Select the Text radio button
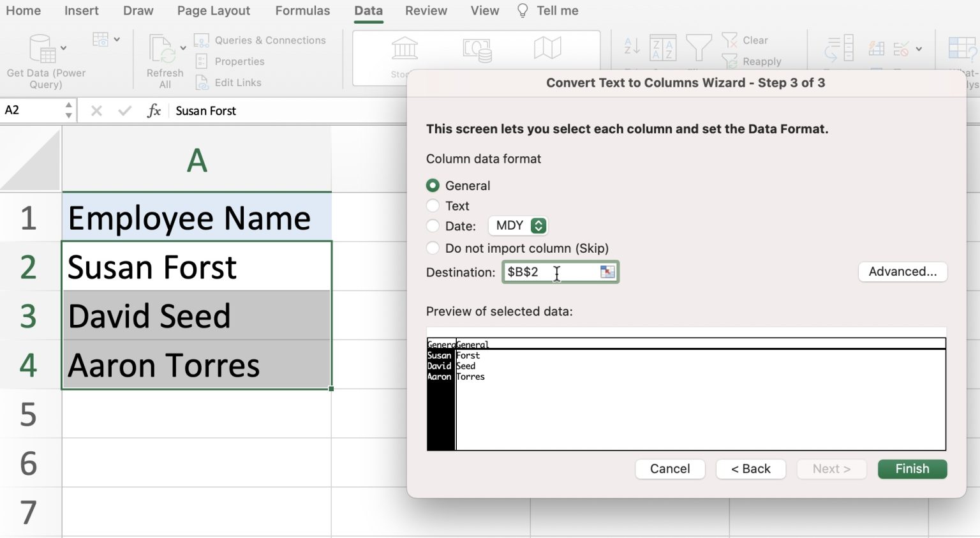The image size is (980, 538). (433, 205)
